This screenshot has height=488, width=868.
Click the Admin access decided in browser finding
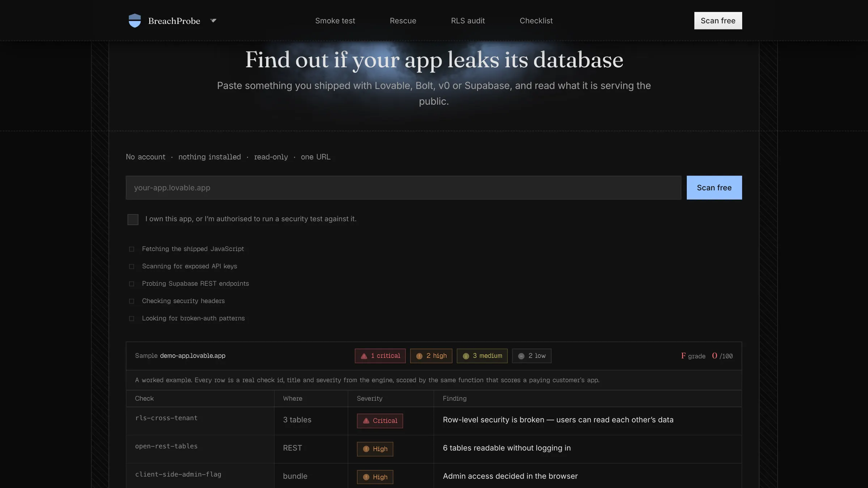click(x=510, y=476)
